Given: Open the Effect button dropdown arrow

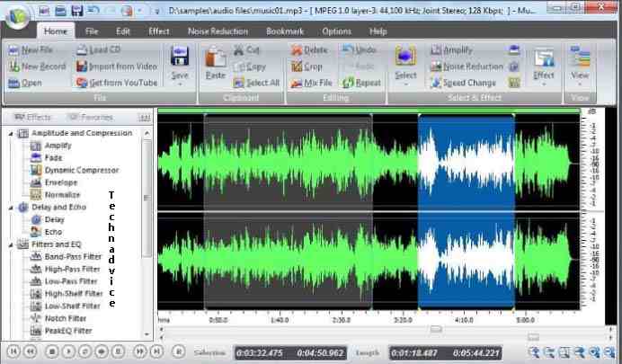Looking at the screenshot, I should pyautogui.click(x=544, y=84).
